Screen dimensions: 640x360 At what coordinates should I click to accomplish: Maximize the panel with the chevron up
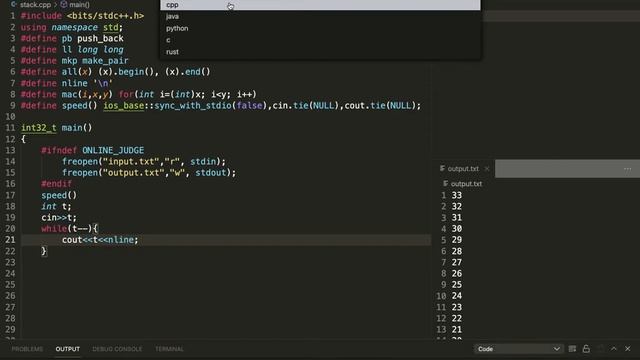614,349
